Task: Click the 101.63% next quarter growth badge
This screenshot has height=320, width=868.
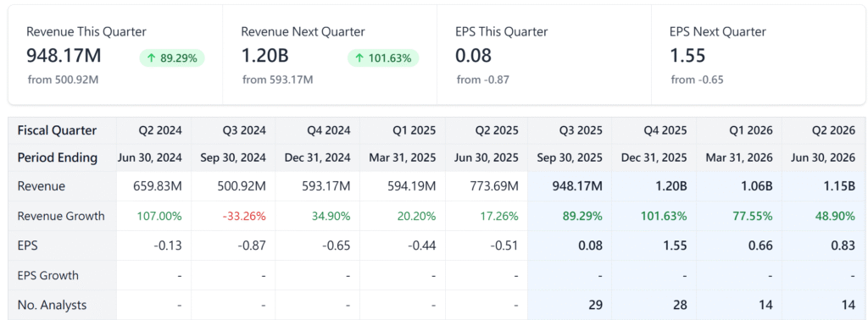Action: (x=383, y=58)
